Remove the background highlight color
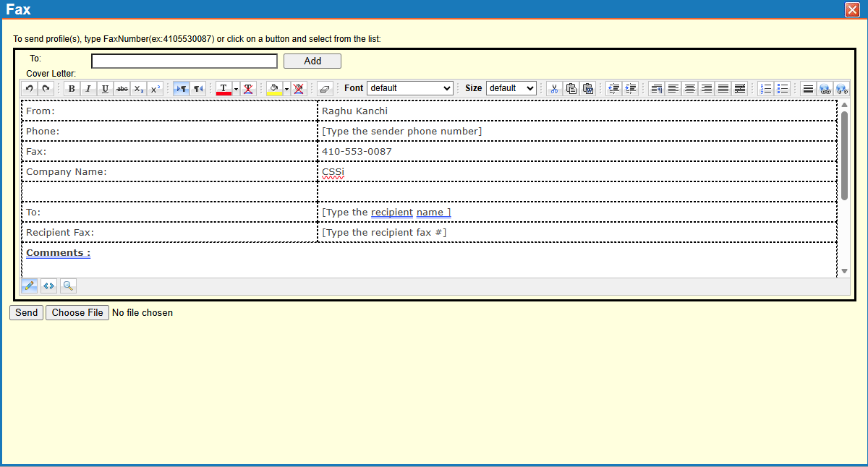 coord(299,88)
